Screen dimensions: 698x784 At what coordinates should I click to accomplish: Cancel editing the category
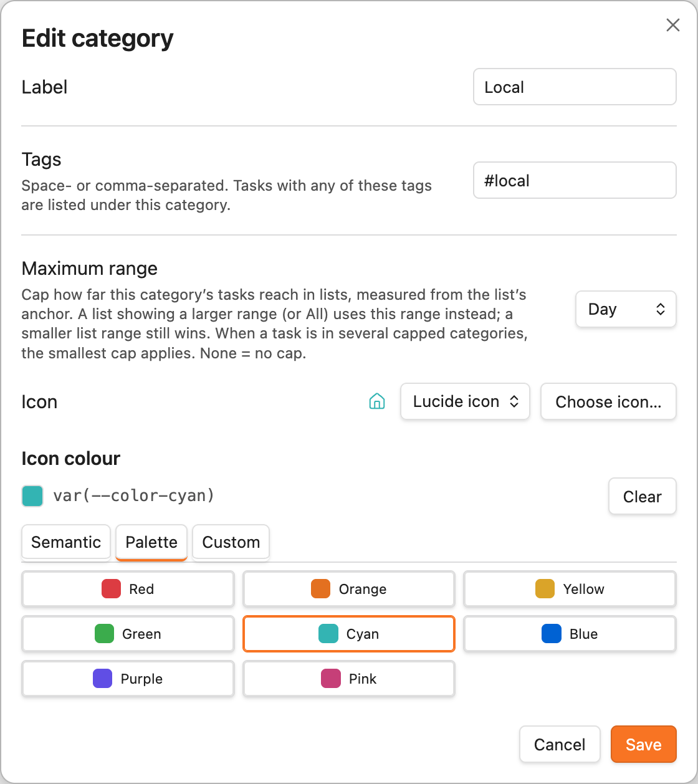560,744
